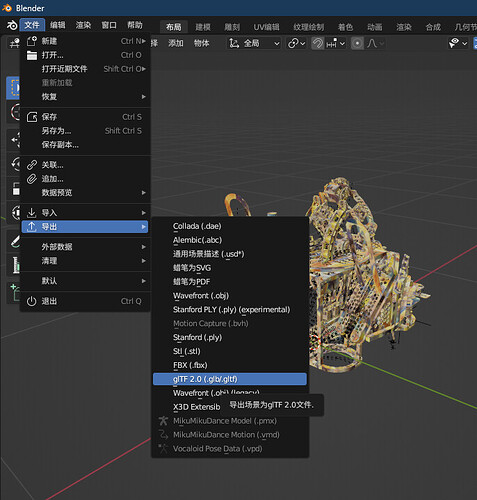
Task: Expand 打开近期文件 submenu
Action: pyautogui.click(x=85, y=69)
